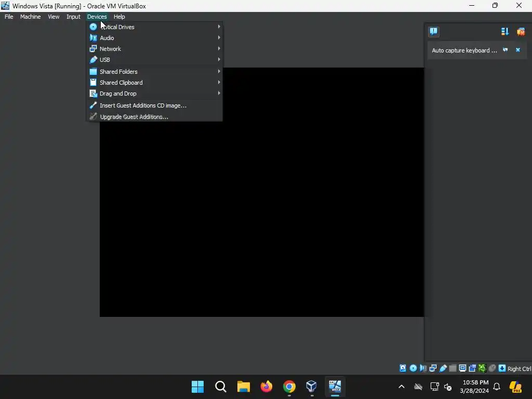
Task: Open the hard disk activity status icon
Action: click(403, 368)
